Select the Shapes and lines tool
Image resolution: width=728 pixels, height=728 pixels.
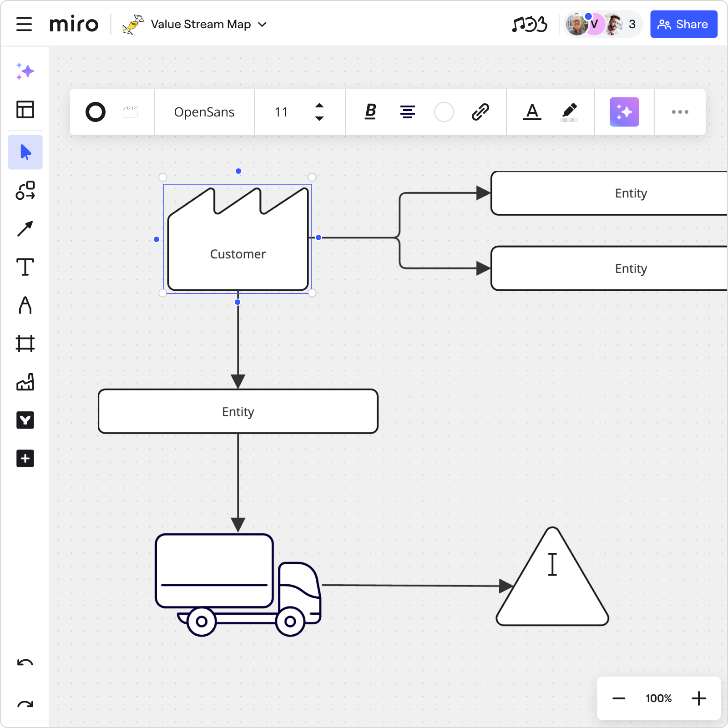[x=25, y=191]
